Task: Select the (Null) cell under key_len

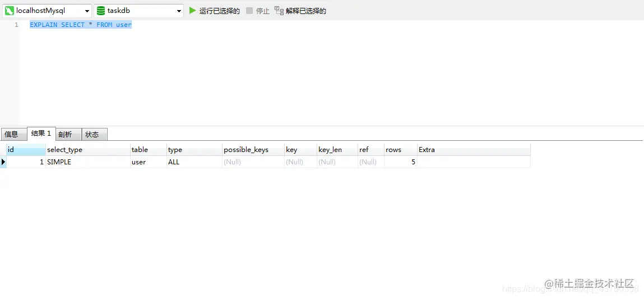Action: coord(337,162)
